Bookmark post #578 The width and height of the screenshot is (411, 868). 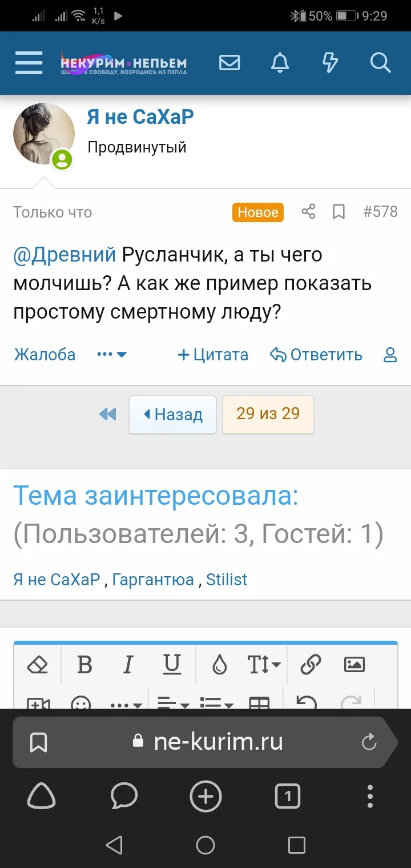[x=339, y=211]
